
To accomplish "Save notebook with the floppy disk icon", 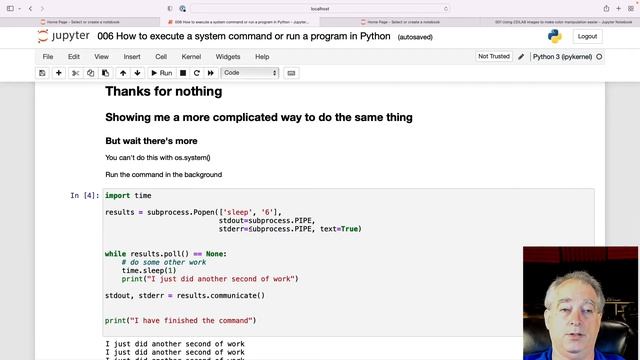I will [x=42, y=73].
